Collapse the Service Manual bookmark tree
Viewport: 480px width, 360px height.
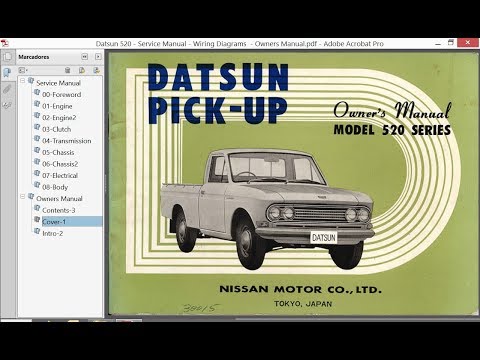[x=23, y=81]
